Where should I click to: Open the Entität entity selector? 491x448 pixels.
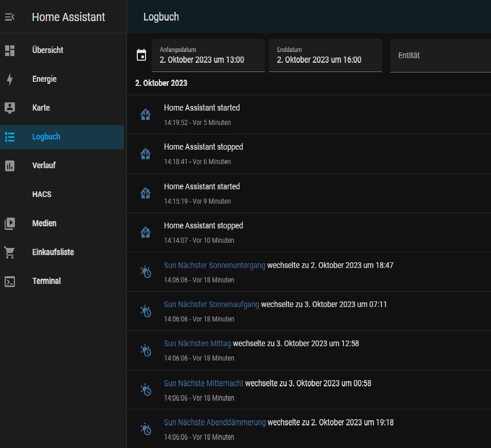pos(440,56)
